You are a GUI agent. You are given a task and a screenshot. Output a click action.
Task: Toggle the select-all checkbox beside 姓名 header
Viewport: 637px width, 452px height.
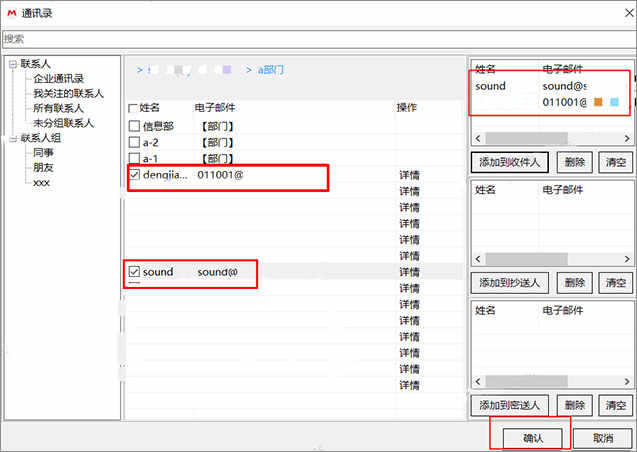(x=132, y=108)
